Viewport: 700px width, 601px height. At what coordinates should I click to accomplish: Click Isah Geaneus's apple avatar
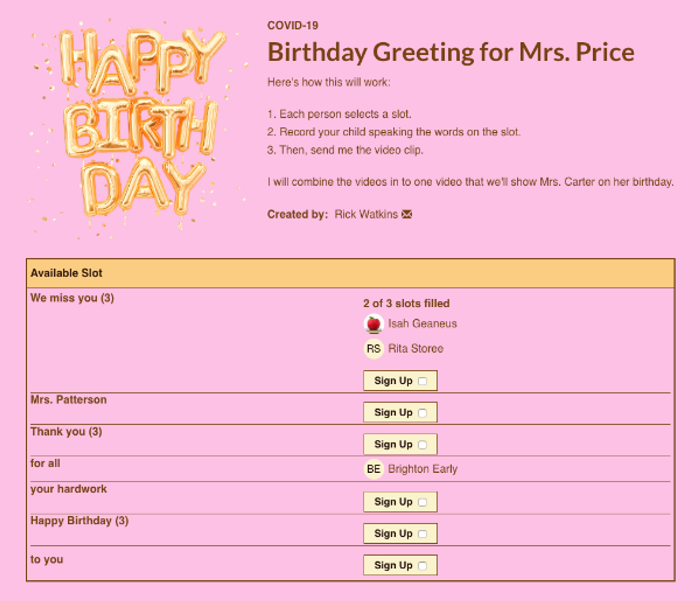click(x=374, y=324)
